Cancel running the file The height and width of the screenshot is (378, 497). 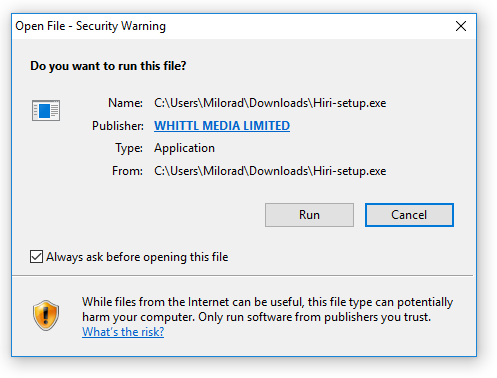click(x=409, y=215)
